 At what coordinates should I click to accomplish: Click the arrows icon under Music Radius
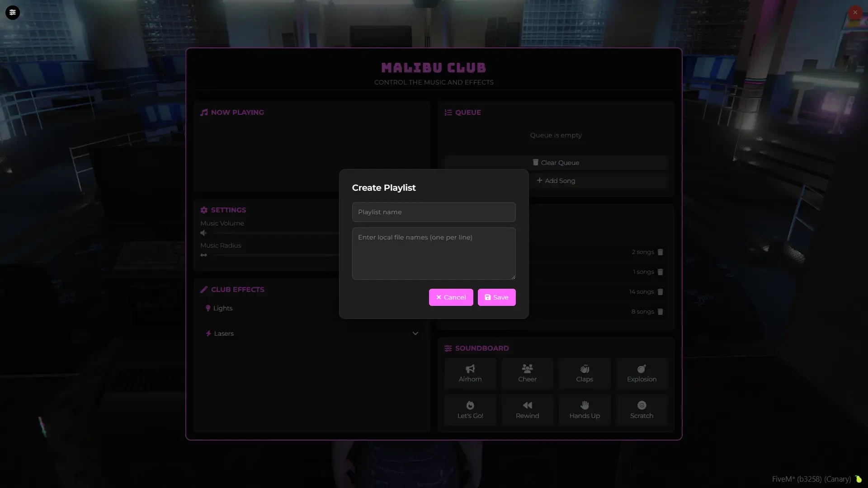(204, 255)
